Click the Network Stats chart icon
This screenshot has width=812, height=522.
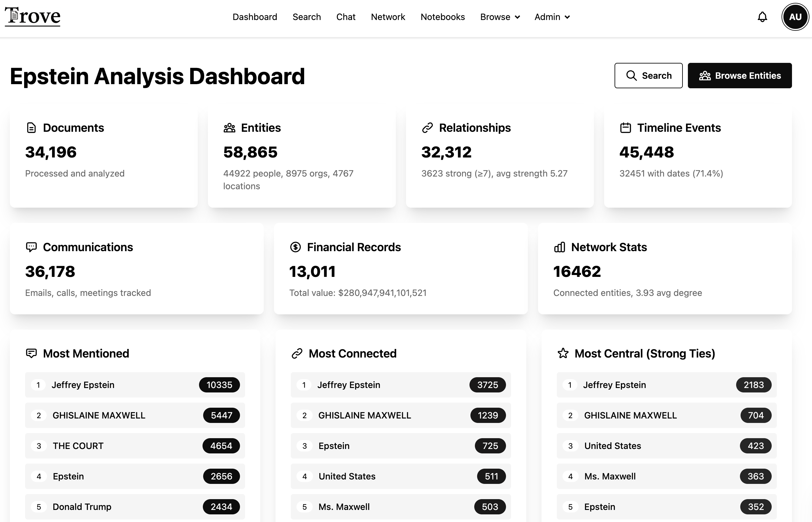560,247
